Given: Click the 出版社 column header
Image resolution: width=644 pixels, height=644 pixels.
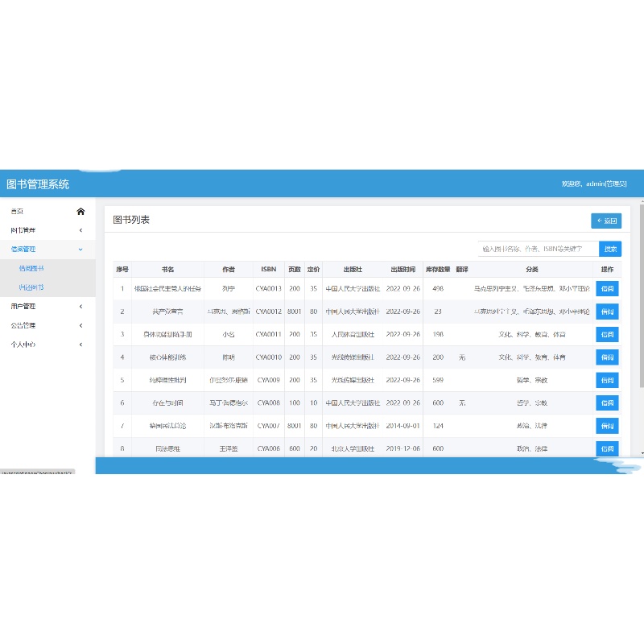Looking at the screenshot, I should coord(353,270).
